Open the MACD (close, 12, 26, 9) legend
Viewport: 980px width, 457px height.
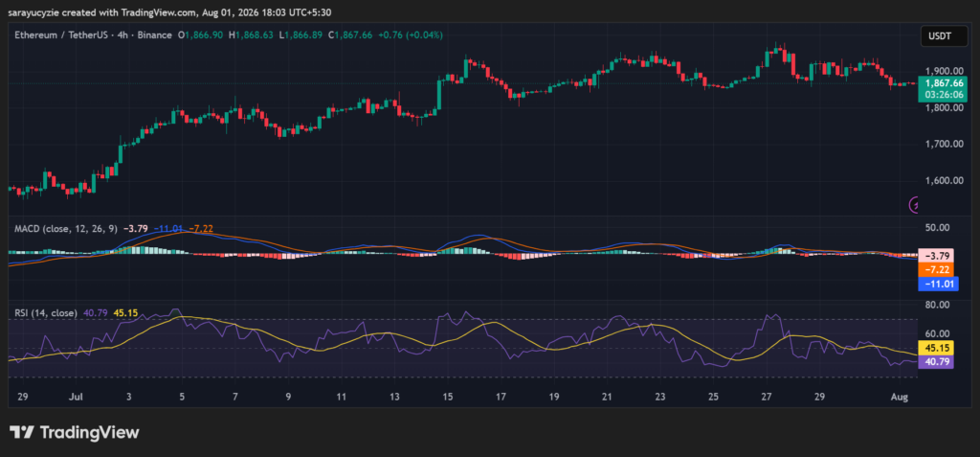[66, 228]
